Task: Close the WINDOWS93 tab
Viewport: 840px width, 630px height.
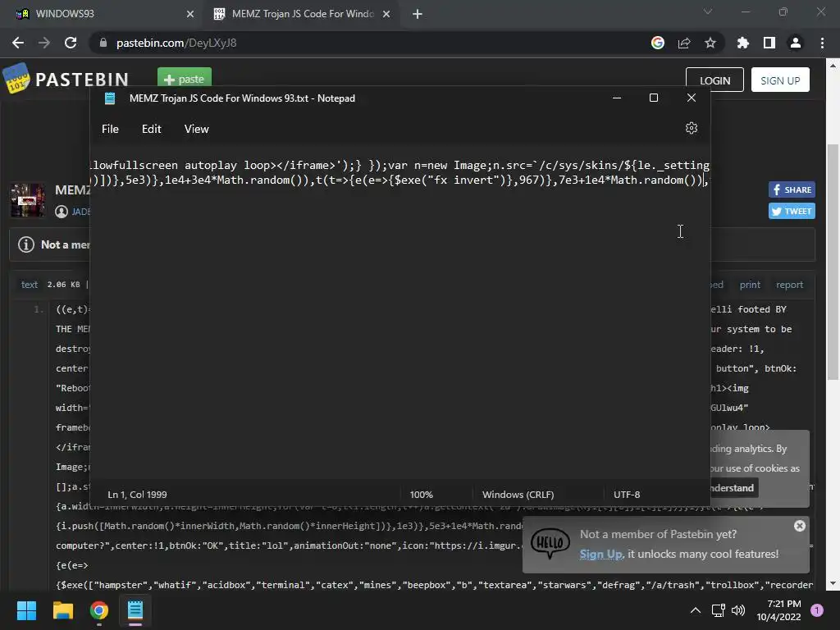Action: click(189, 14)
